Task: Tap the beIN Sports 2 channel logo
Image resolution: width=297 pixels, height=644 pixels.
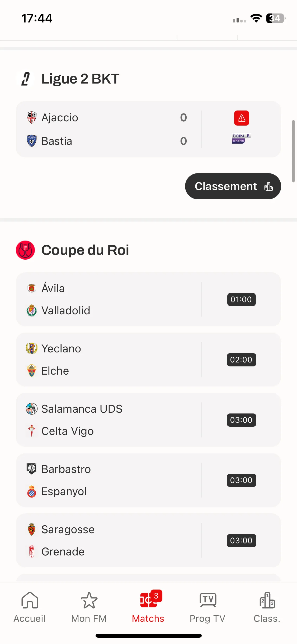Action: 241,138
